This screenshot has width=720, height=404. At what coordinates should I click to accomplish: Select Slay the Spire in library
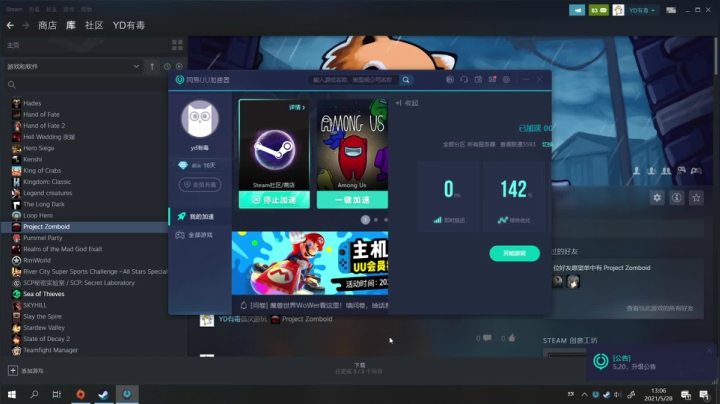click(x=42, y=316)
